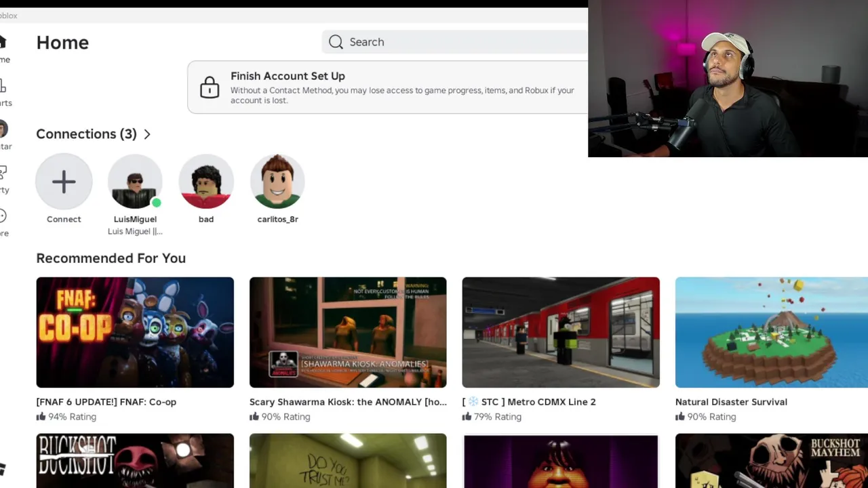Click the 'Luis Miguel ||...' status text
Image resolution: width=868 pixels, height=488 pixels.
click(135, 231)
